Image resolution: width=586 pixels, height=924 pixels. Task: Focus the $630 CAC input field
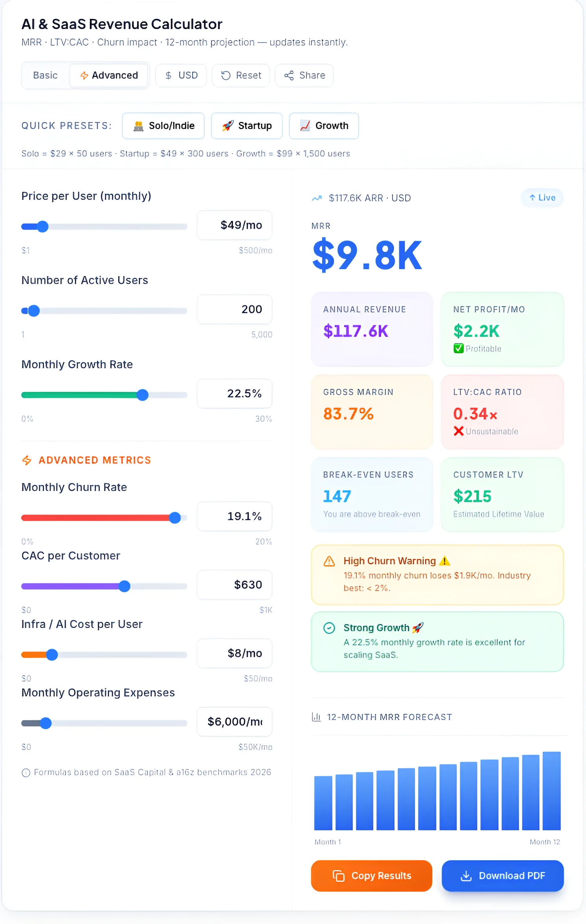235,585
